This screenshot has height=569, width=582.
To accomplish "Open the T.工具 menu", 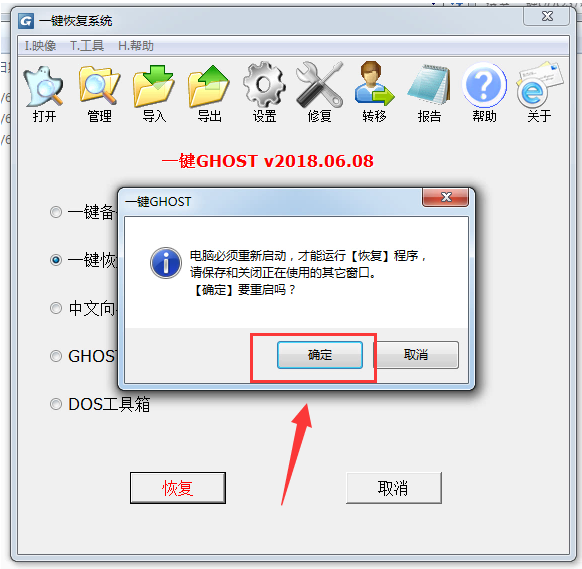I will 86,46.
